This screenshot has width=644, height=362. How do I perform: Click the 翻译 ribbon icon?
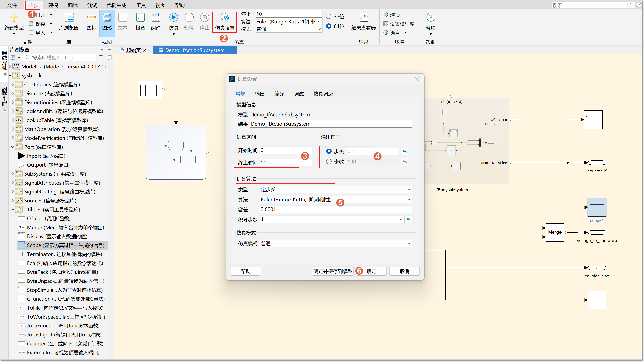click(x=156, y=17)
